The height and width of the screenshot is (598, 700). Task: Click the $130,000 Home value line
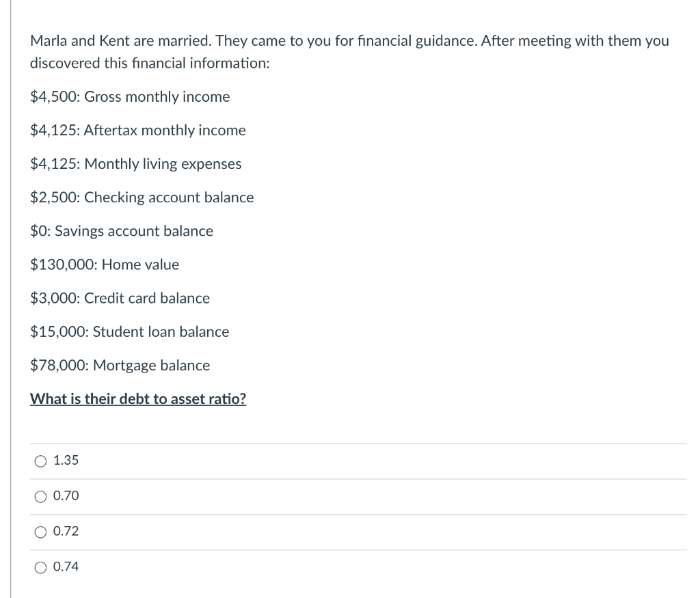105,264
